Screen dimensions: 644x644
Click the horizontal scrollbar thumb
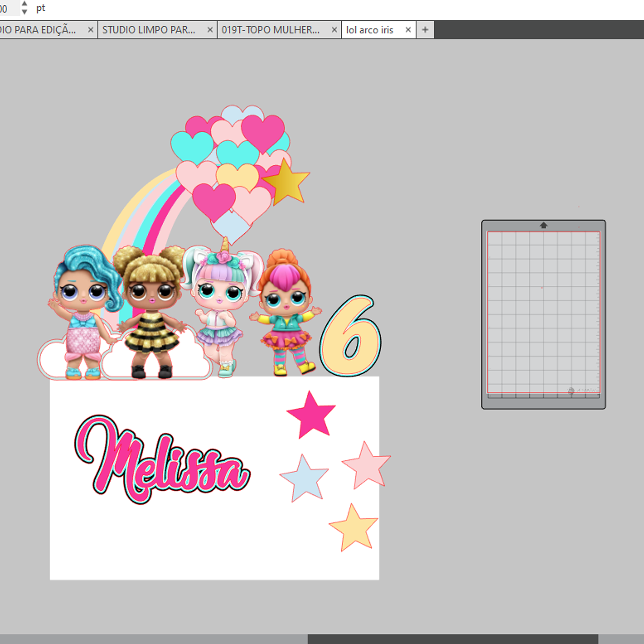453,639
